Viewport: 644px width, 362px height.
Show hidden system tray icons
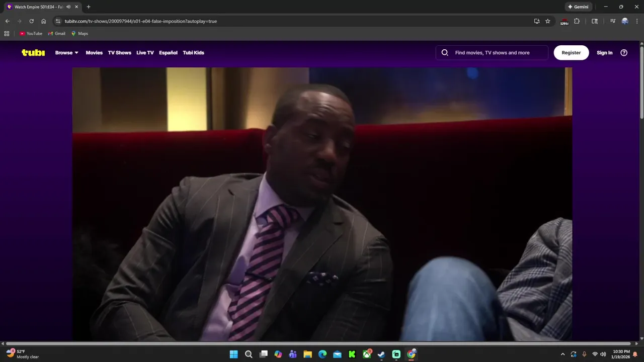click(562, 354)
